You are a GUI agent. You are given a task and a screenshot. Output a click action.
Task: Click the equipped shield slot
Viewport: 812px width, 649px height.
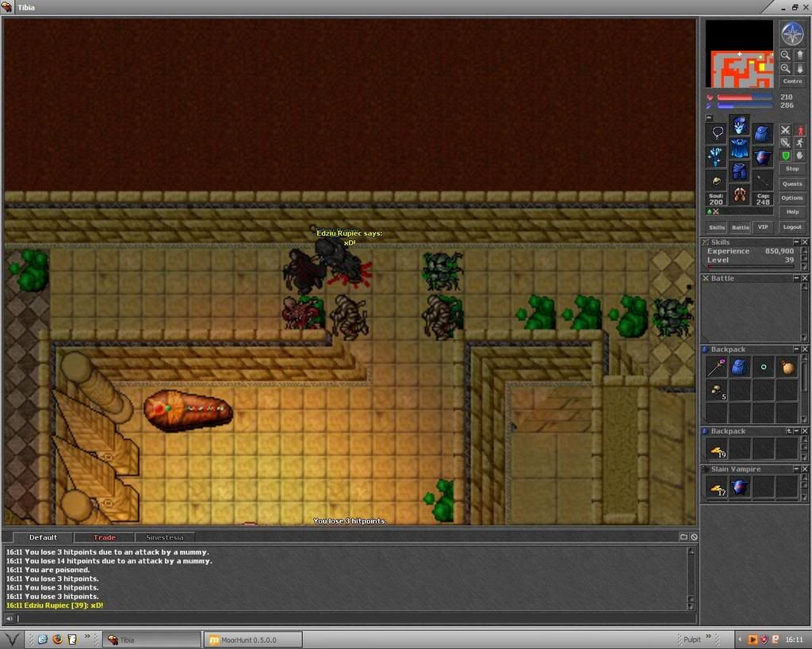click(x=762, y=156)
